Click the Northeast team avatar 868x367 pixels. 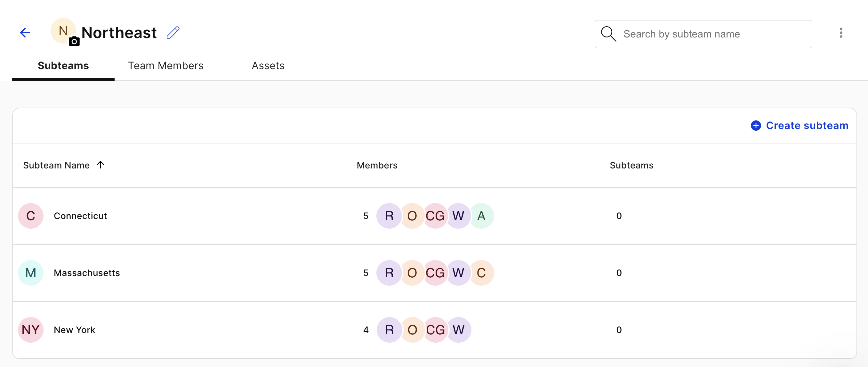63,31
